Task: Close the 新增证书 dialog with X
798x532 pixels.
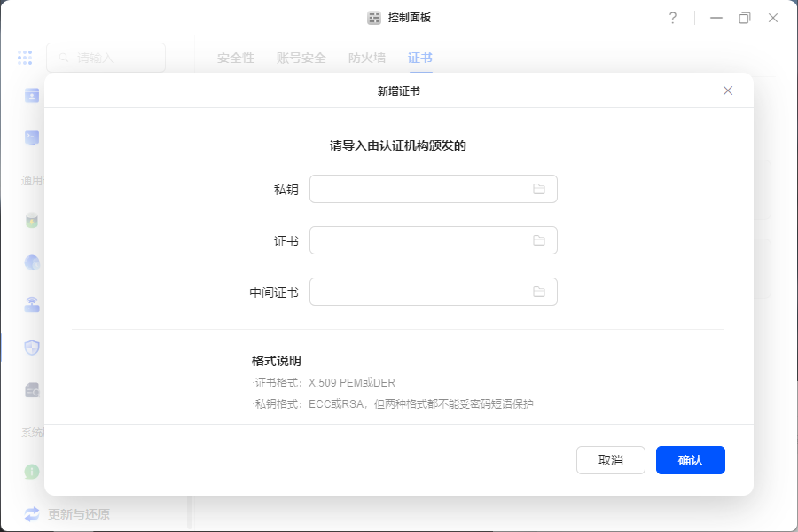Action: 728,90
